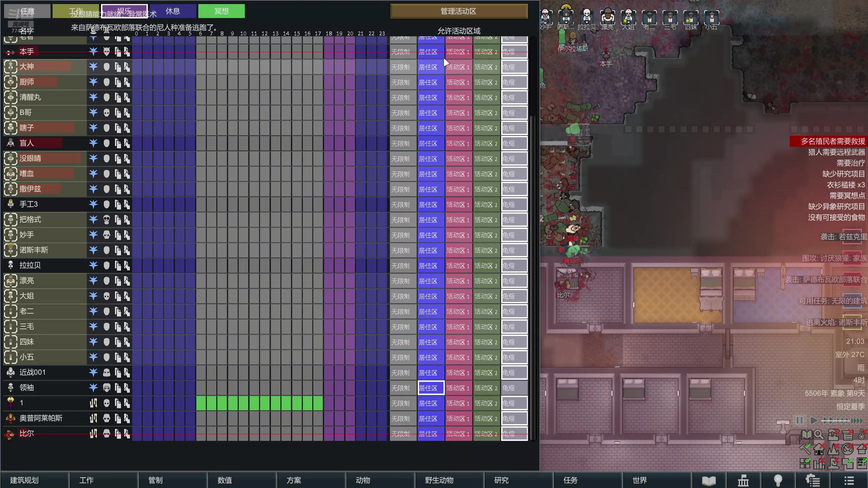868x488 pixels.
Task: Open the 工作 tab in bottom bar
Action: (104, 480)
